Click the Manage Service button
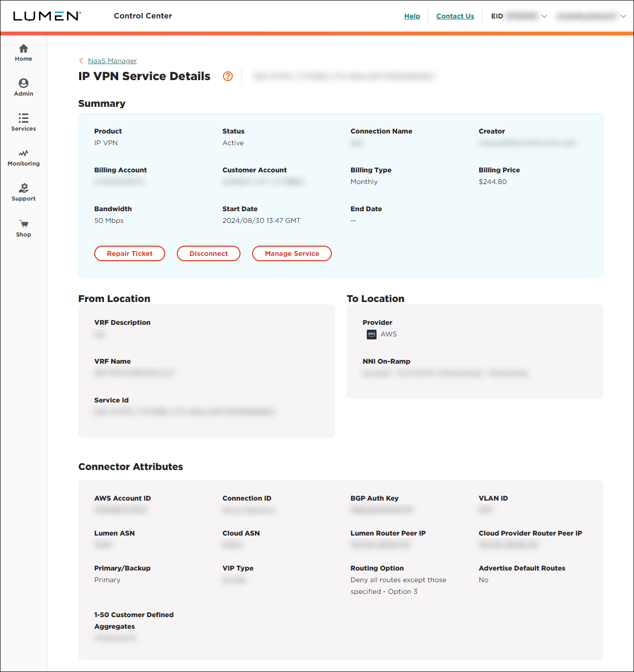Screen dimensions: 634x672 [x=292, y=253]
